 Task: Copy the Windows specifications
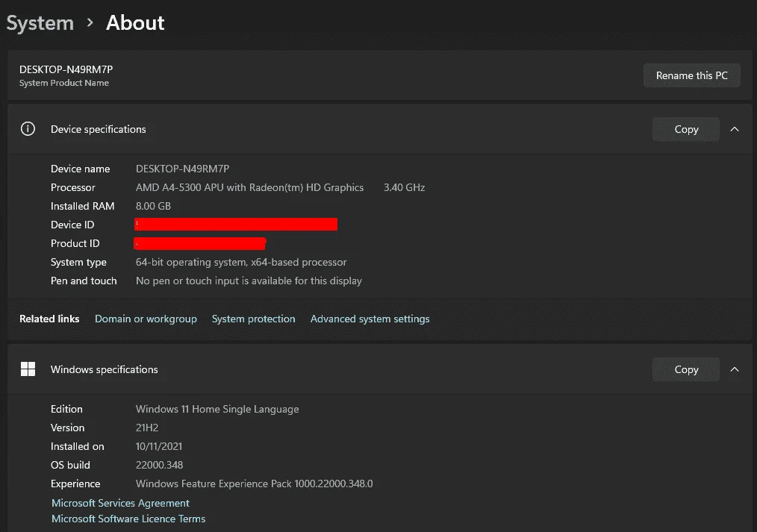[x=686, y=369]
